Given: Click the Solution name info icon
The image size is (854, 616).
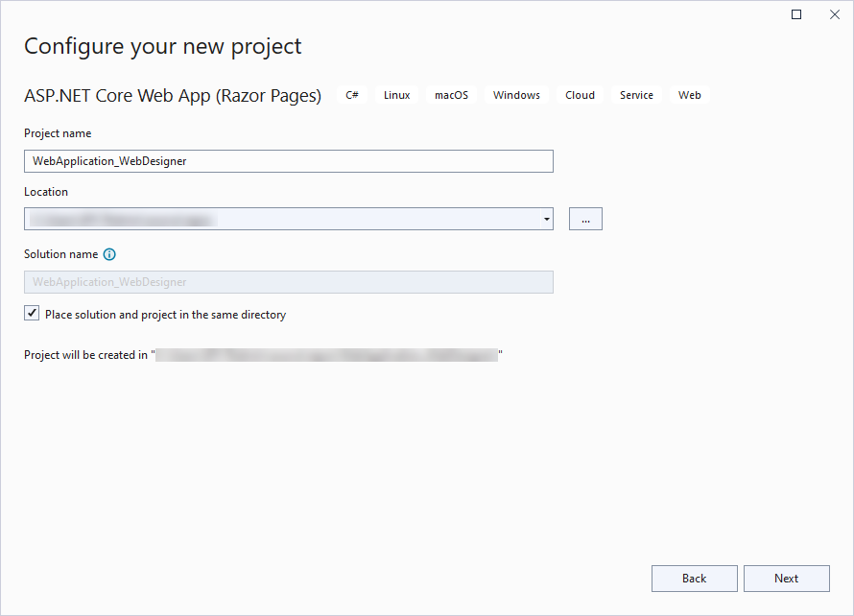Looking at the screenshot, I should coord(109,254).
